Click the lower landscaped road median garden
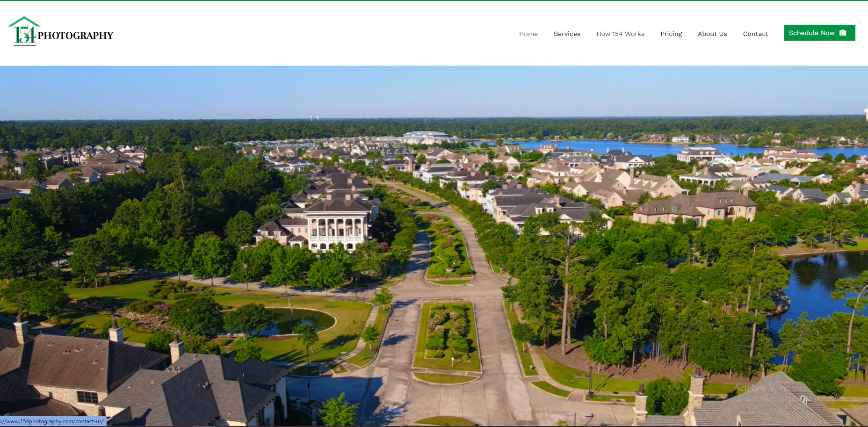The height and width of the screenshot is (427, 868). pyautogui.click(x=447, y=334)
